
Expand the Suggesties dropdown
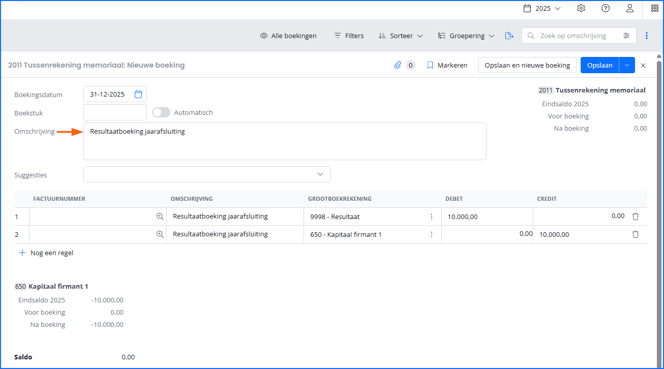click(x=207, y=175)
